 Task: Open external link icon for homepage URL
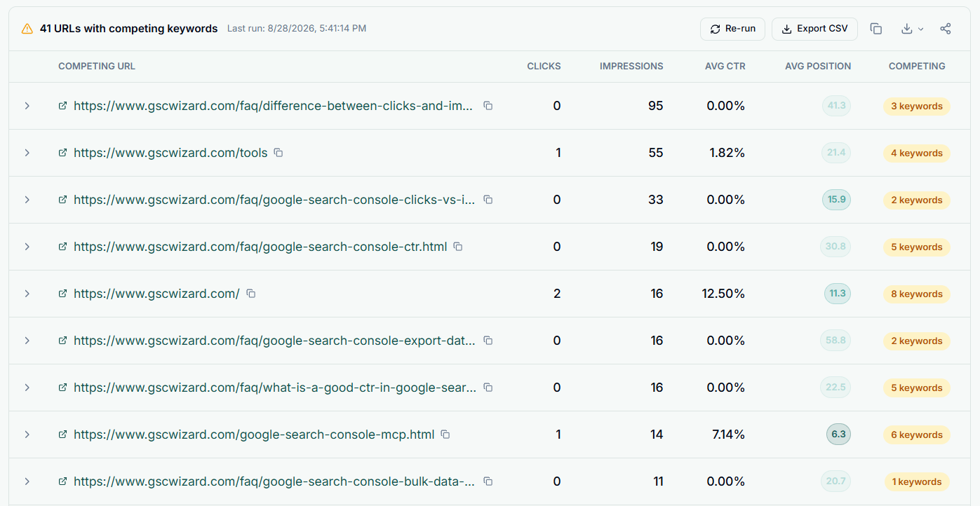pyautogui.click(x=62, y=294)
